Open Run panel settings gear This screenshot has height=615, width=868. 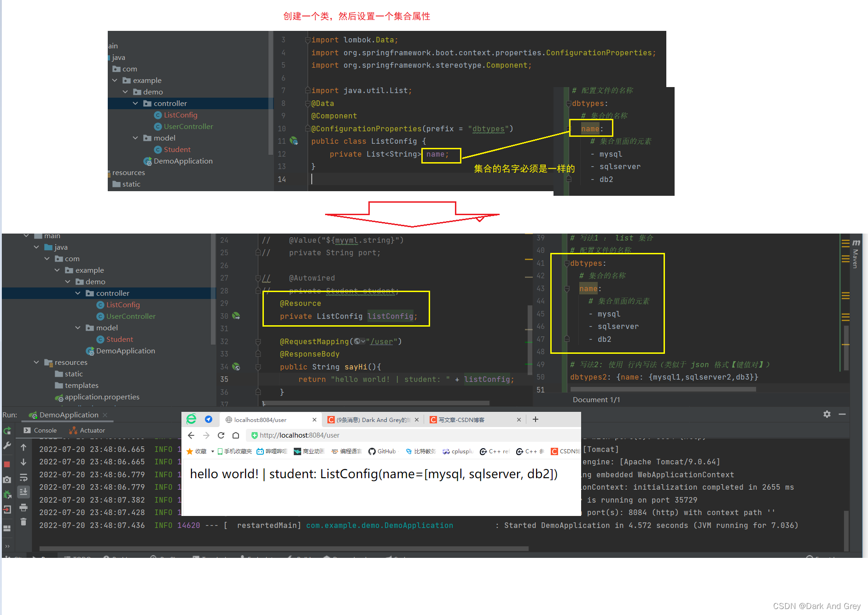point(827,414)
